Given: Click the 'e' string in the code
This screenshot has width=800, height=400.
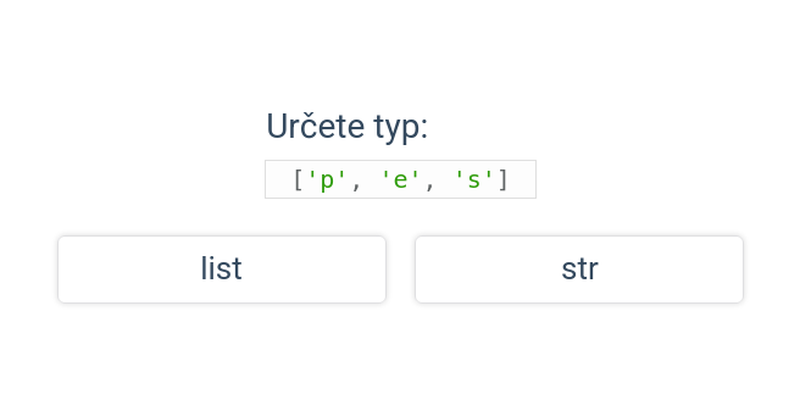Looking at the screenshot, I should [x=400, y=180].
